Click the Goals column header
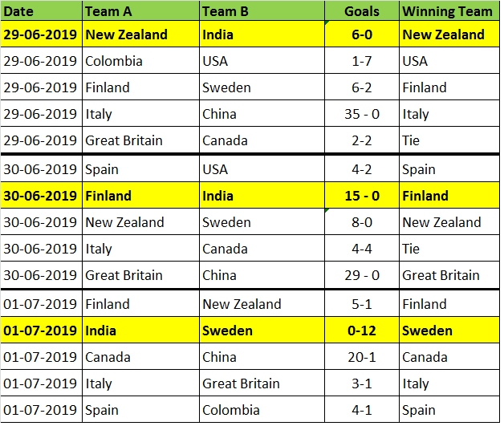 click(x=362, y=11)
